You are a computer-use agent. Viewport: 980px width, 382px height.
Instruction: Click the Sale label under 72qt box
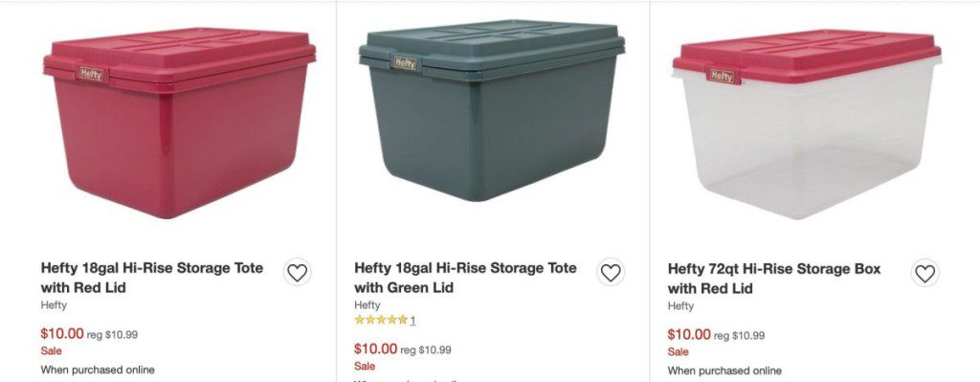pos(679,352)
